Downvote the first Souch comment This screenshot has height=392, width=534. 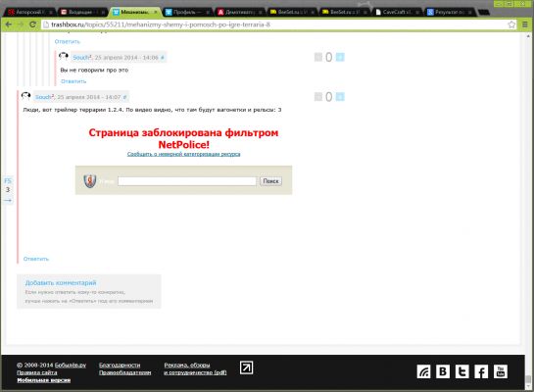(318, 57)
